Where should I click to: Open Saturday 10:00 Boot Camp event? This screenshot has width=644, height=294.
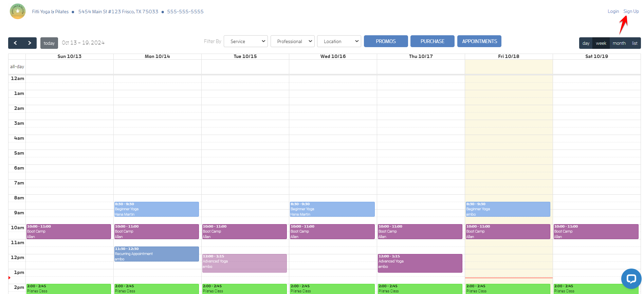(x=596, y=232)
